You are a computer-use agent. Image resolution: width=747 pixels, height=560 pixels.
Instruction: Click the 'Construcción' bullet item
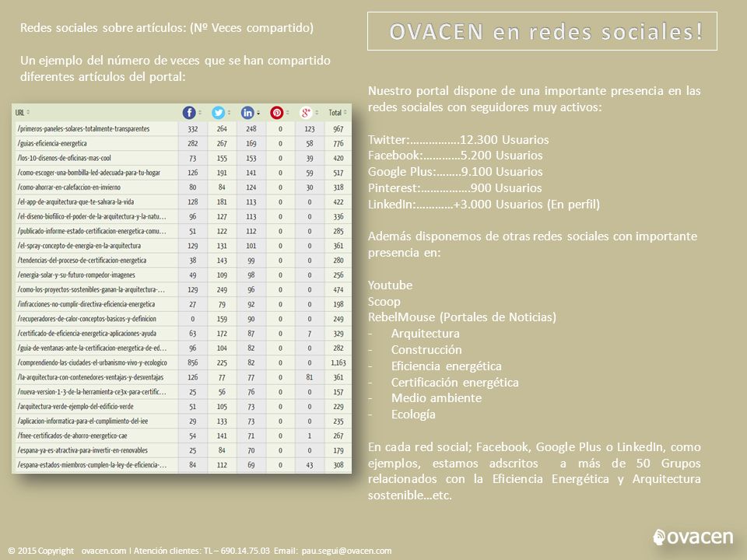point(426,350)
